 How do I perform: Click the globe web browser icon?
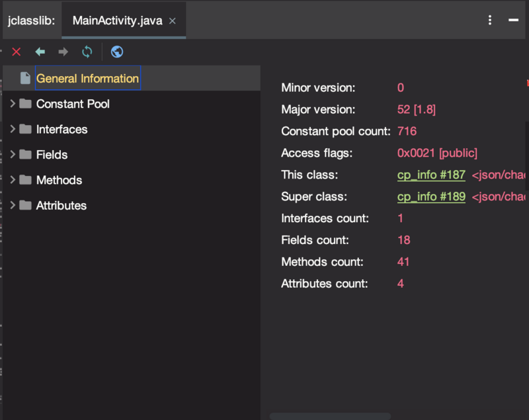click(x=117, y=52)
